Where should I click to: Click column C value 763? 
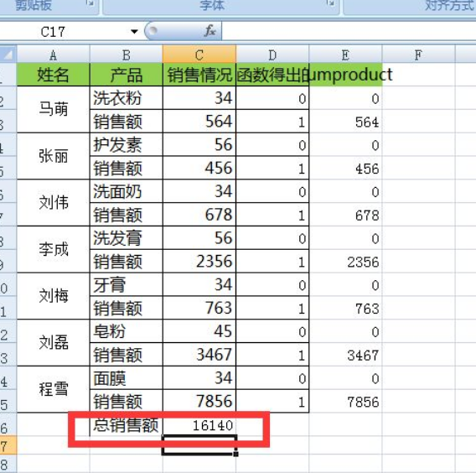[x=199, y=308]
